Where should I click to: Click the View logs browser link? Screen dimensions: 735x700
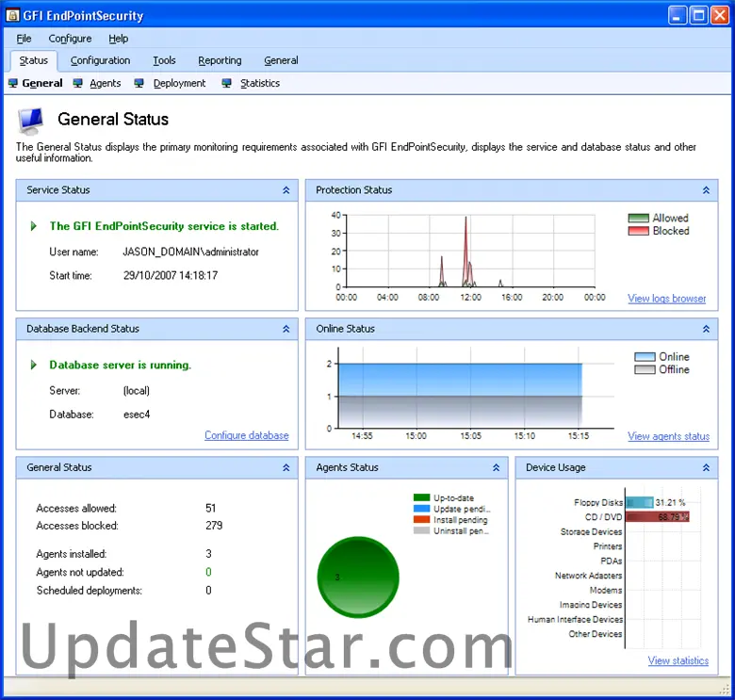point(666,299)
